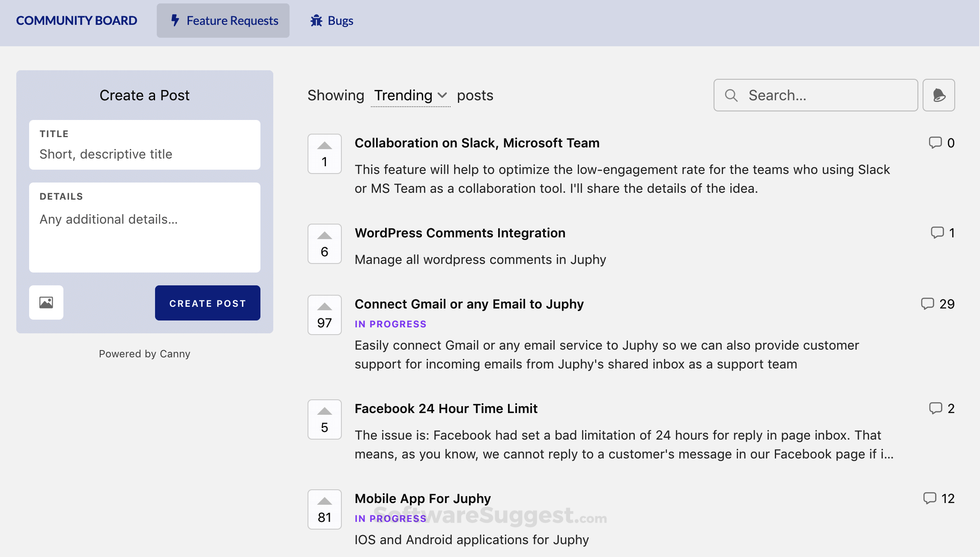The image size is (980, 557).
Task: Open the Powered by Canny link
Action: 144,353
